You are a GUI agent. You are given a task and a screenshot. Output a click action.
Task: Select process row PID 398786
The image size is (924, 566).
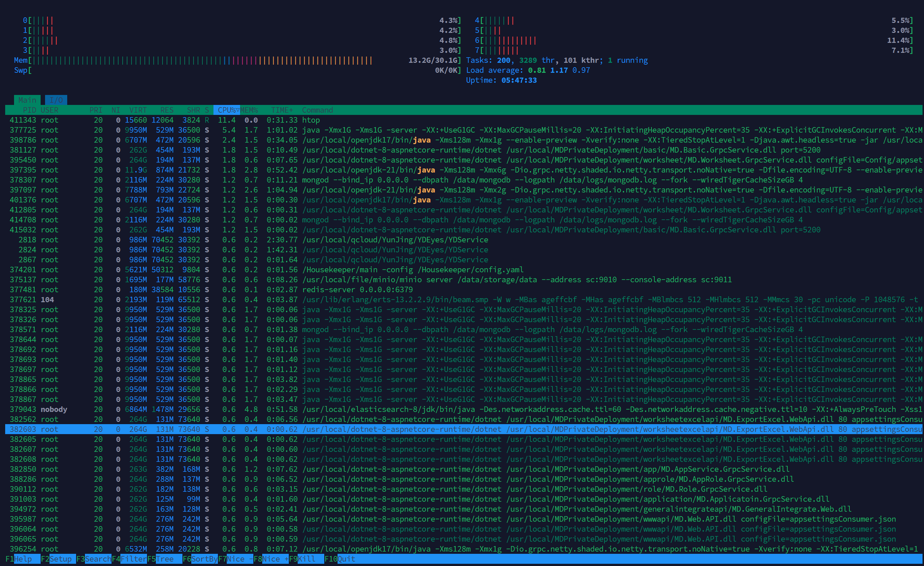pos(463,140)
